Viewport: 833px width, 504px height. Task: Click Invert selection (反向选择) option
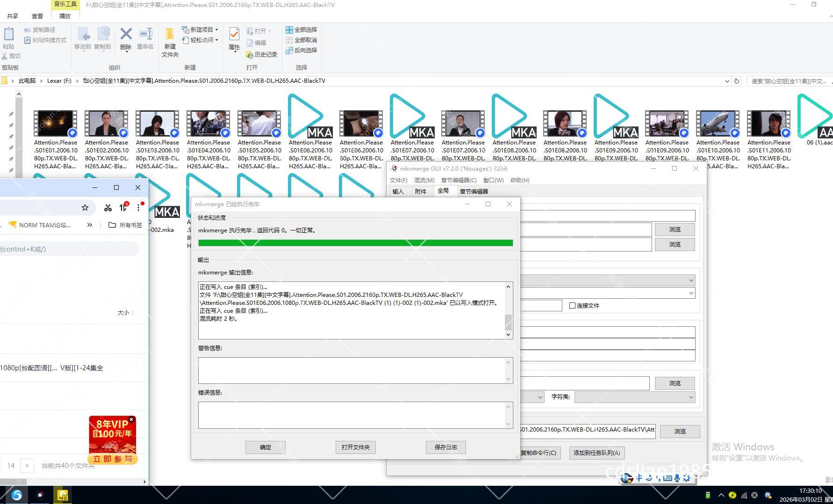coord(302,50)
